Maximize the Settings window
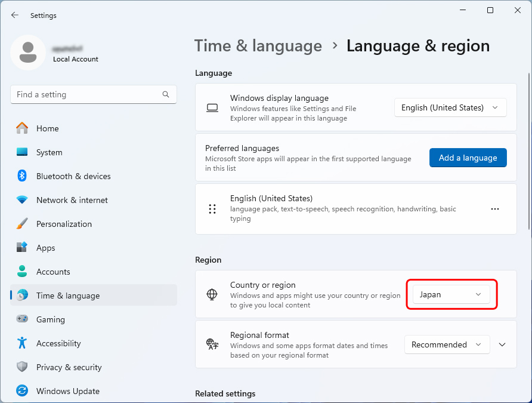The height and width of the screenshot is (403, 532). pos(490,10)
